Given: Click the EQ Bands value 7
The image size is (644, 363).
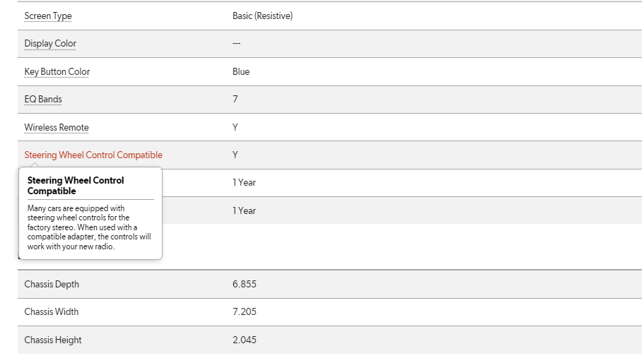Looking at the screenshot, I should coord(235,100).
